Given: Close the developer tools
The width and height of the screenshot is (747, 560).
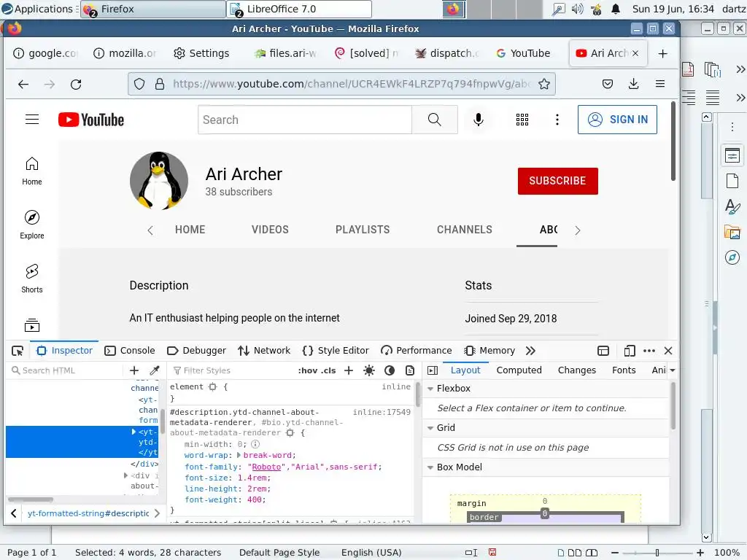Looking at the screenshot, I should click(668, 351).
